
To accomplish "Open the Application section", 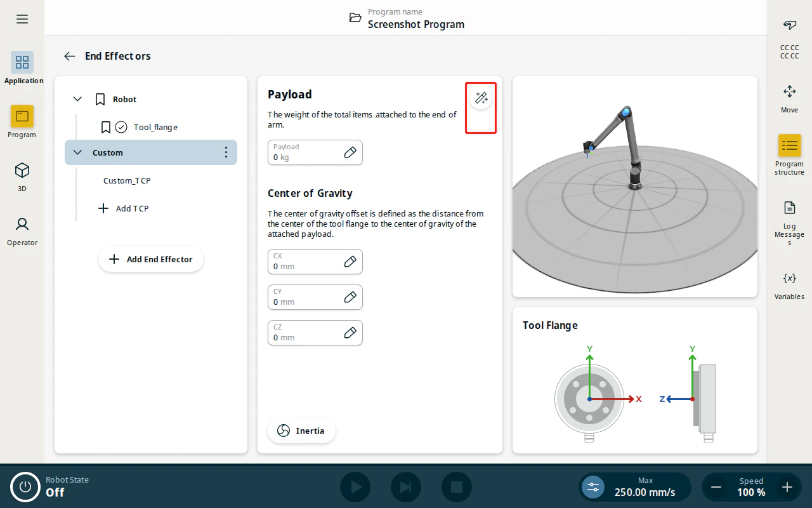I will pos(22,68).
